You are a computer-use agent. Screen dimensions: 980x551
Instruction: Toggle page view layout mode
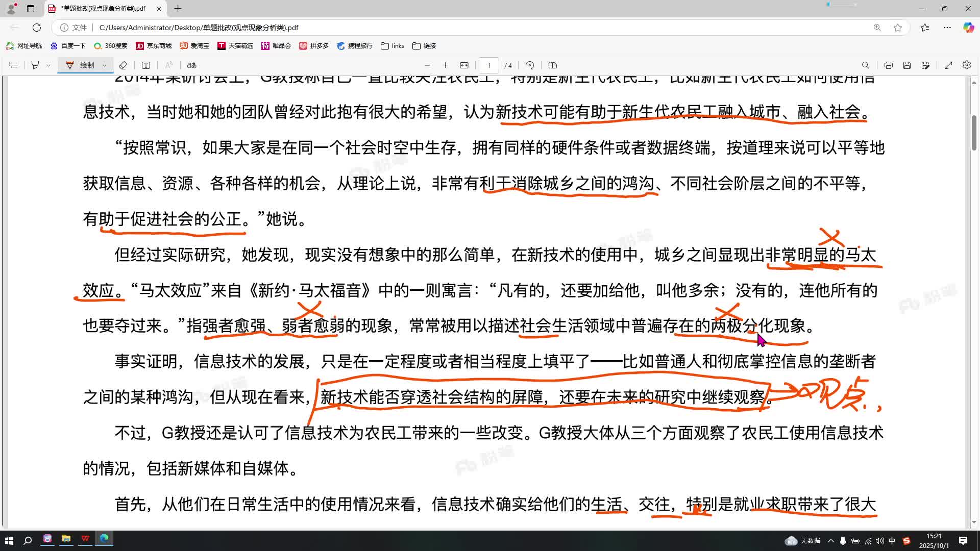coord(552,65)
